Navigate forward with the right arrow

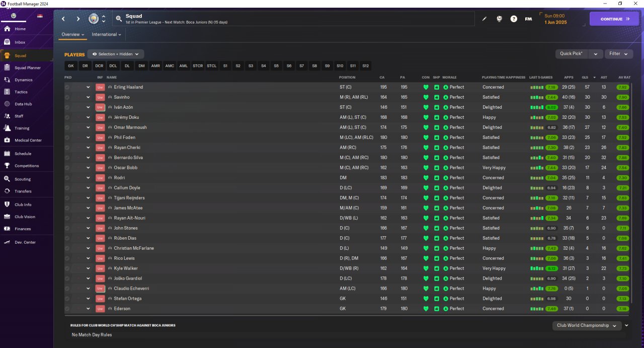coord(78,19)
